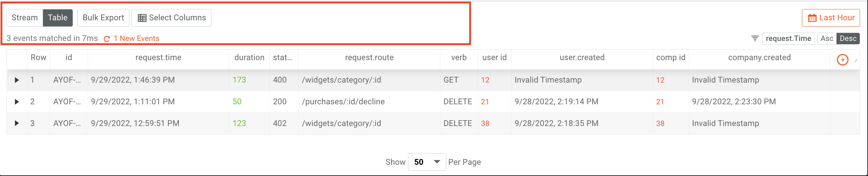The height and width of the screenshot is (176, 868).
Task: Expand row 1 details arrow
Action: tap(17, 80)
